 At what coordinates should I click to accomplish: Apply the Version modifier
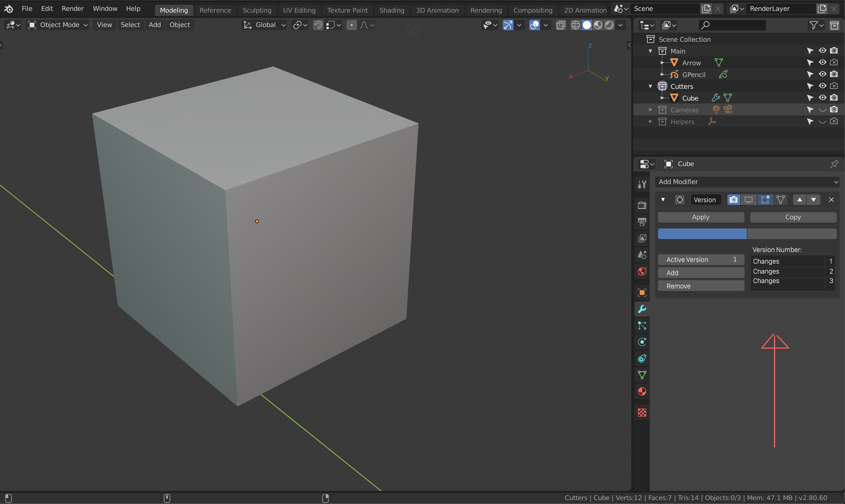[701, 217]
